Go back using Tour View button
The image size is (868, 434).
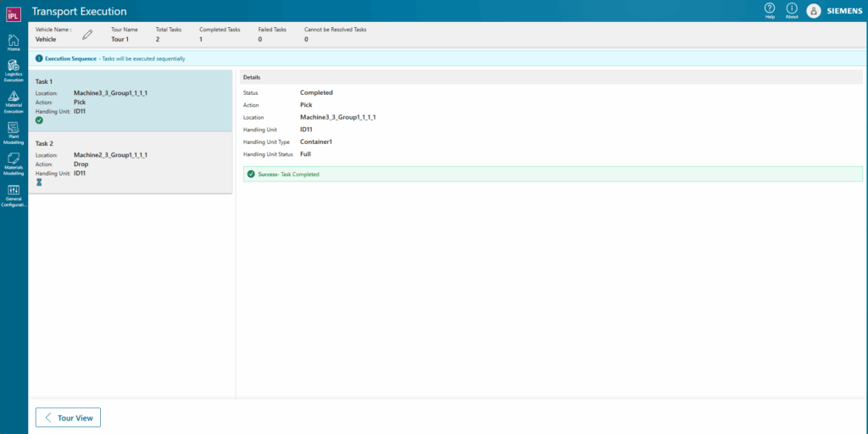68,417
